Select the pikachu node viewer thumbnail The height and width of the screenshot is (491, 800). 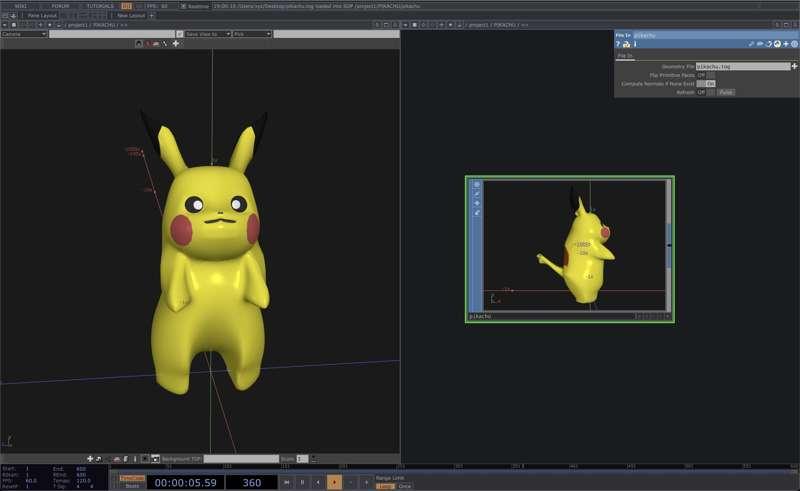pos(574,245)
